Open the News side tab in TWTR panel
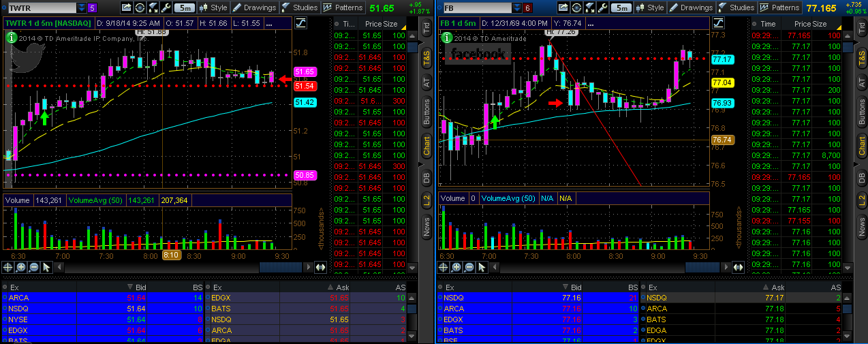This screenshot has height=344, width=868. pos(427,227)
